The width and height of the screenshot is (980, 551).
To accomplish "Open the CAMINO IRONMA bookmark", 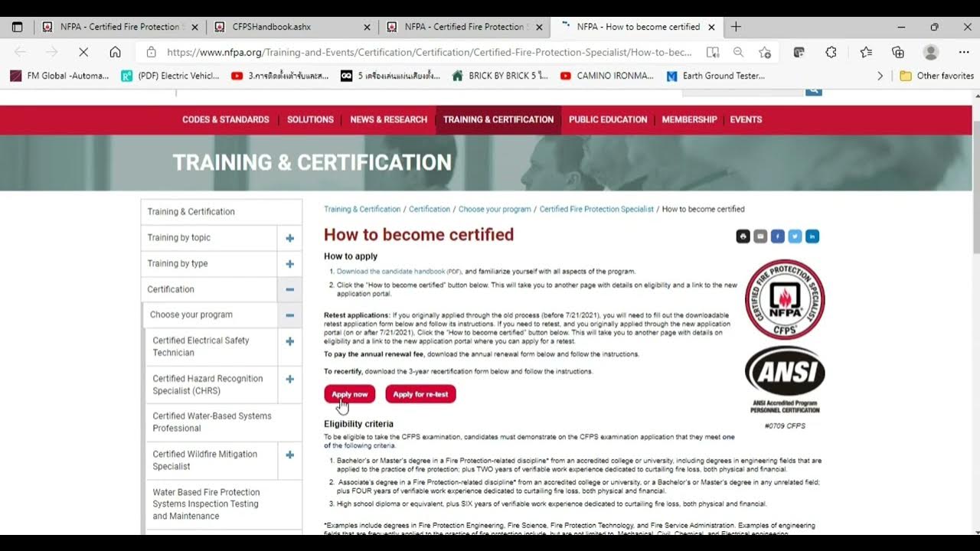I will (606, 76).
